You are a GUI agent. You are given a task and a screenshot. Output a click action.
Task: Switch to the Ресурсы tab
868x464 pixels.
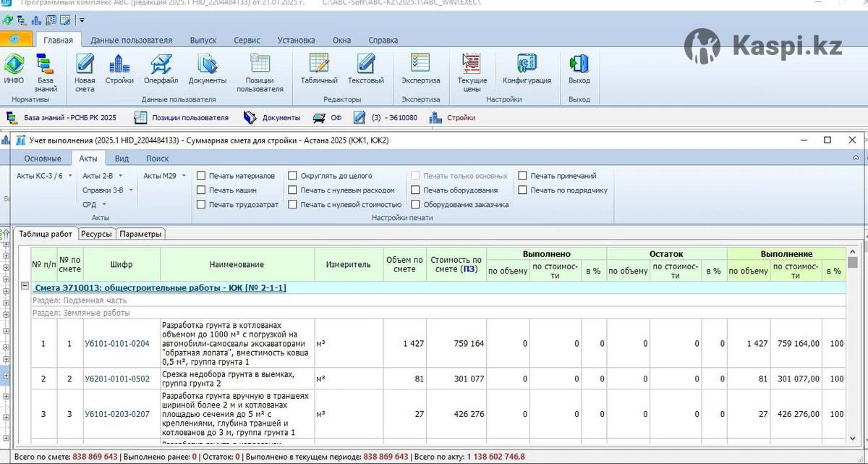[96, 234]
